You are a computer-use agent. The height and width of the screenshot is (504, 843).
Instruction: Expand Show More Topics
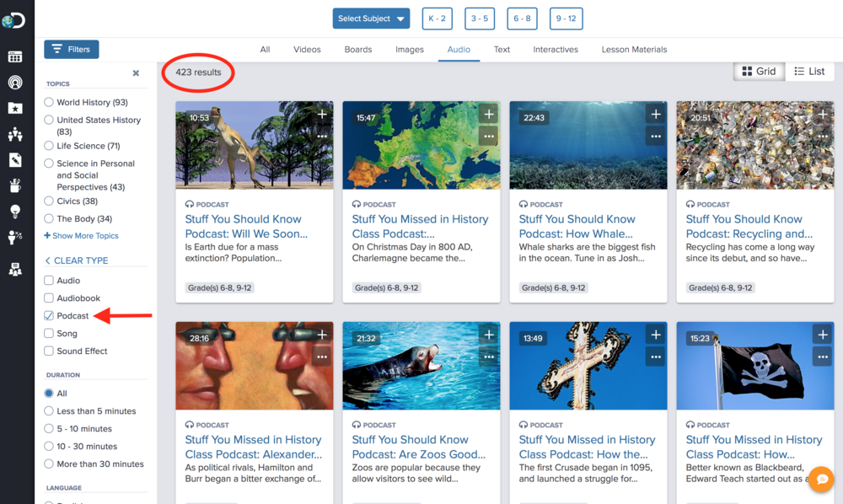pos(81,235)
